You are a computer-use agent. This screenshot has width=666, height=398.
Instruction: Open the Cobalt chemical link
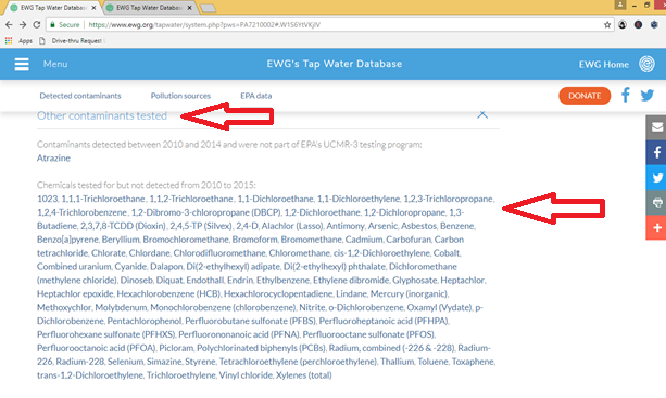tap(446, 253)
